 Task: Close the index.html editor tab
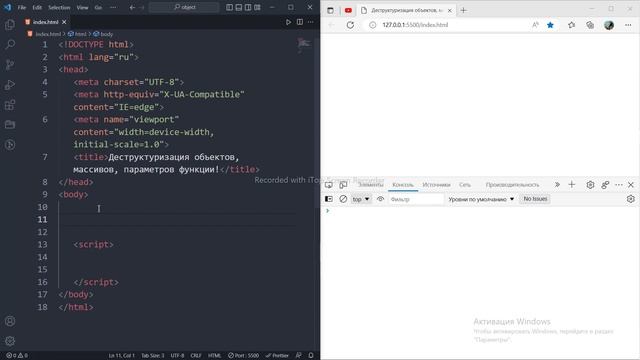[x=64, y=22]
